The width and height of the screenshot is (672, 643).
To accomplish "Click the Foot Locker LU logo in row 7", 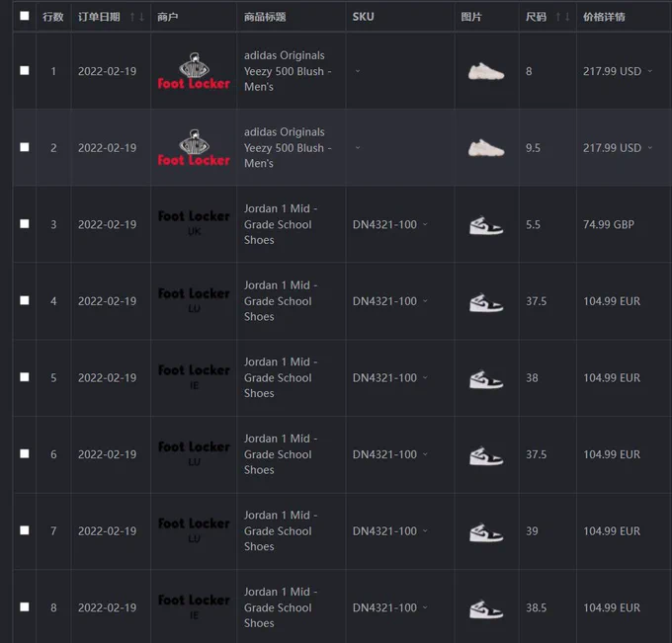I will point(194,530).
